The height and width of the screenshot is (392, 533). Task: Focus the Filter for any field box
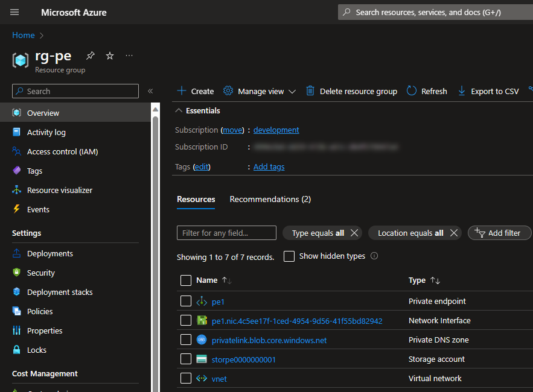pos(226,233)
